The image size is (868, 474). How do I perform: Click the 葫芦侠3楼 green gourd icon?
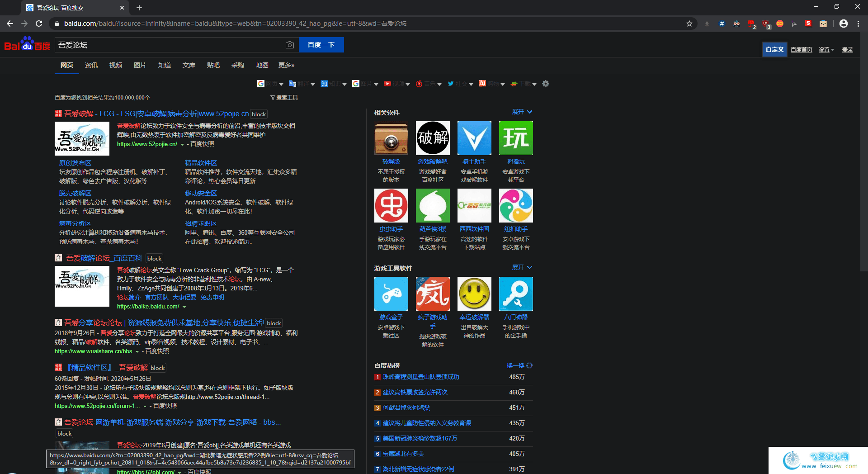[x=433, y=205]
